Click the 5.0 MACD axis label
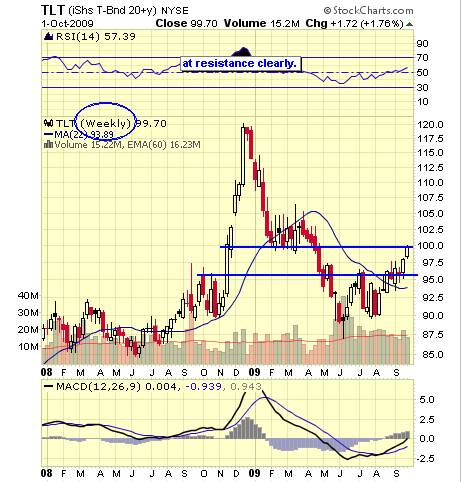This screenshot has height=482, width=461. (x=427, y=399)
